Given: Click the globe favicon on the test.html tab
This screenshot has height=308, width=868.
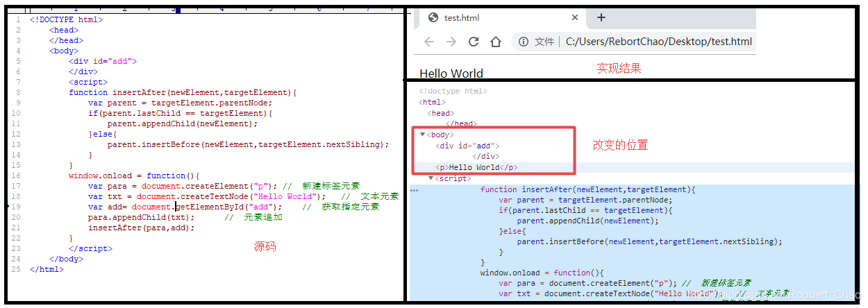Looking at the screenshot, I should coord(433,17).
